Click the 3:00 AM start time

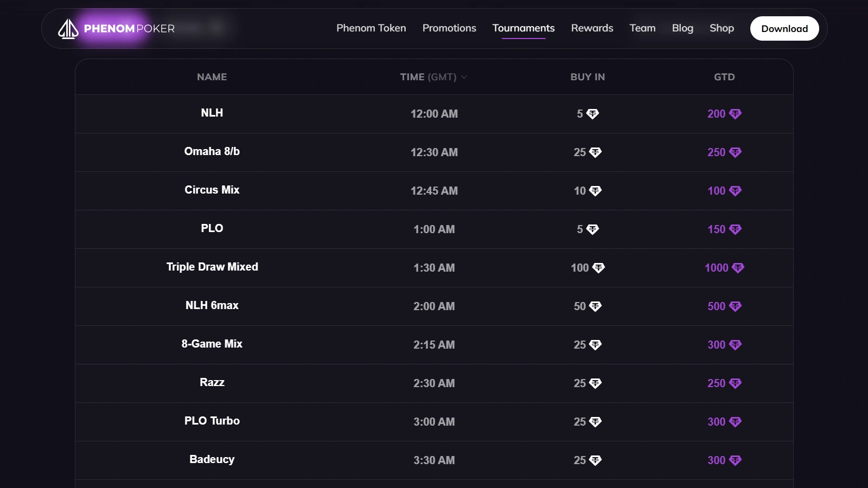click(x=434, y=422)
